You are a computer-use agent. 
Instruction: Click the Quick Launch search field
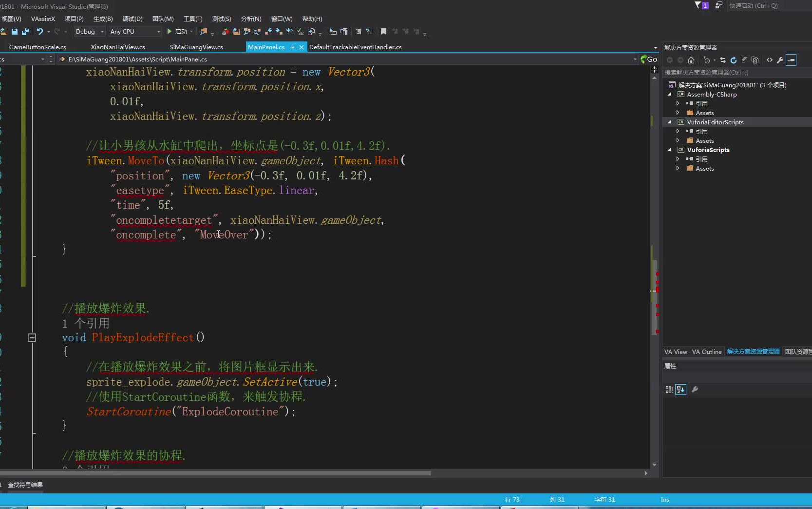769,6
